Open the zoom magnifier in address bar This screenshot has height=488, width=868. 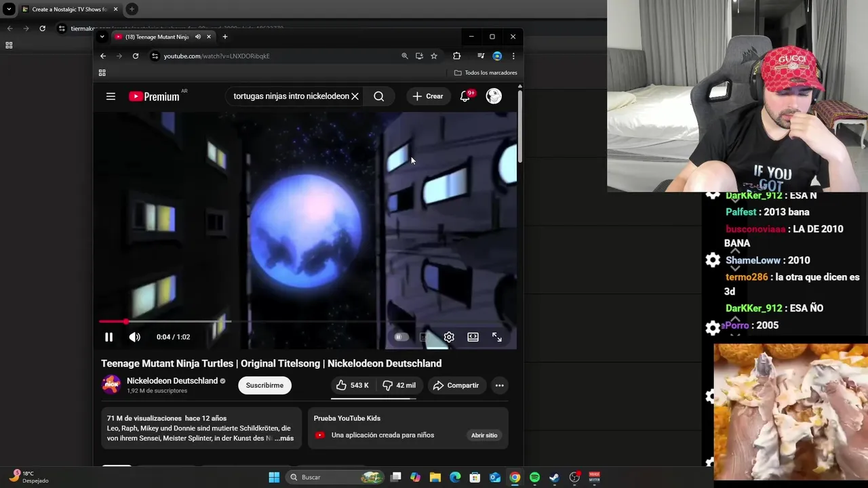tap(405, 56)
